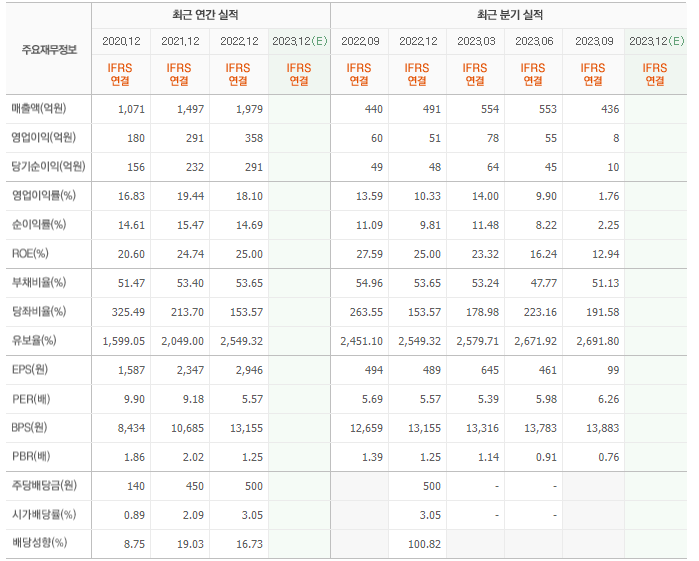The width and height of the screenshot is (699, 561).
Task: Click operating margin value 19.44
Action: pos(190,196)
